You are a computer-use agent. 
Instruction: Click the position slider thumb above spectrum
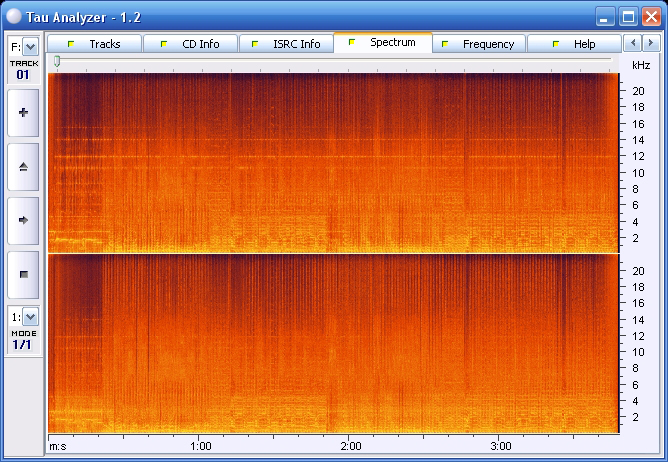click(57, 62)
